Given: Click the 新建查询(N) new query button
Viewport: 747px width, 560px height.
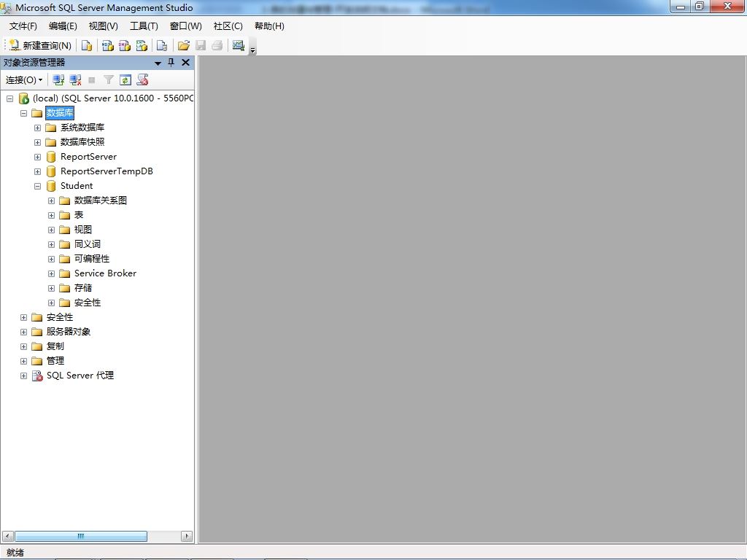Looking at the screenshot, I should point(41,45).
